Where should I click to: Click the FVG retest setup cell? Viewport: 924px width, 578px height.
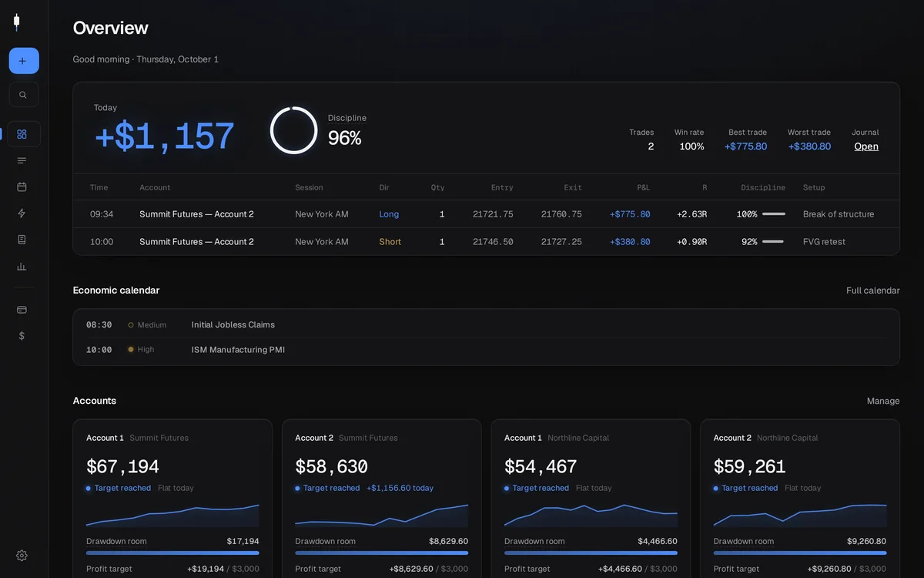click(x=824, y=242)
